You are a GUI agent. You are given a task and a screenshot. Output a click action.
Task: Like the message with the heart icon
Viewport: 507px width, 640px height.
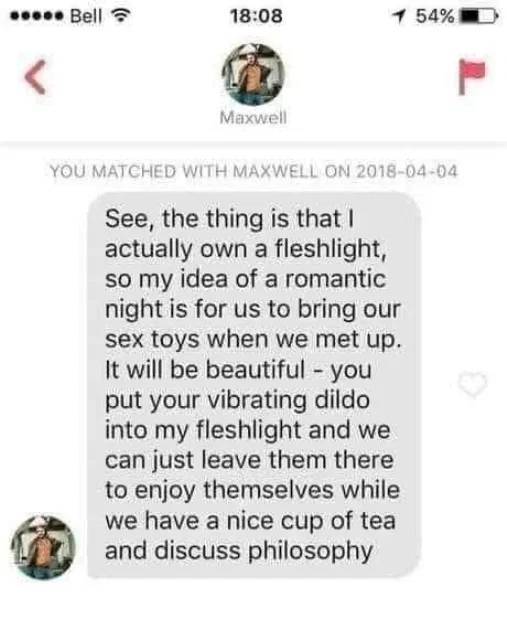coord(472,384)
